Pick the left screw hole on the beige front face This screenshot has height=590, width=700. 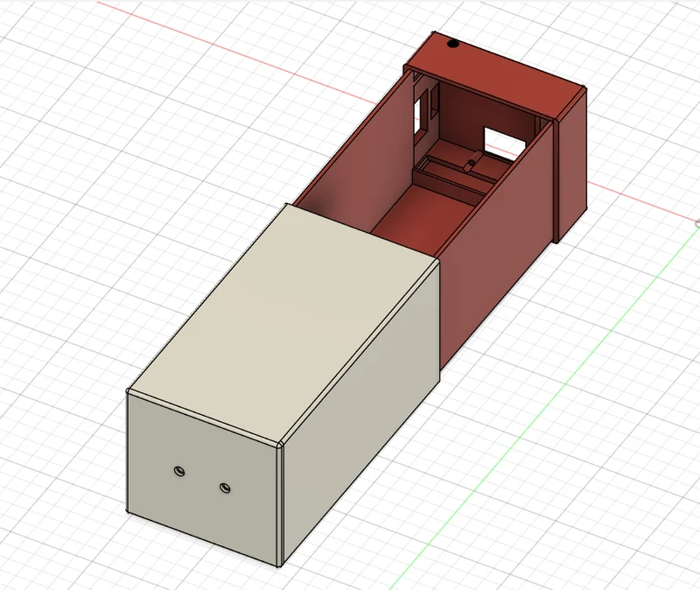pos(179,471)
